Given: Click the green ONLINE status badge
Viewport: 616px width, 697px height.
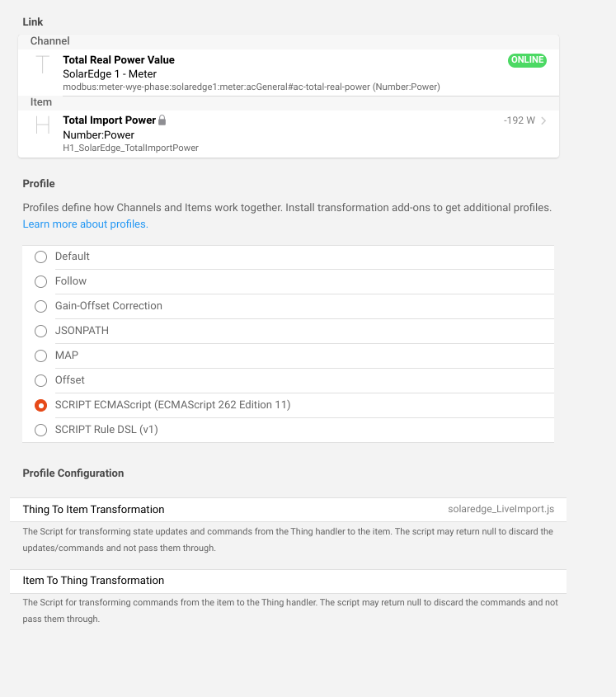Looking at the screenshot, I should click(x=527, y=60).
